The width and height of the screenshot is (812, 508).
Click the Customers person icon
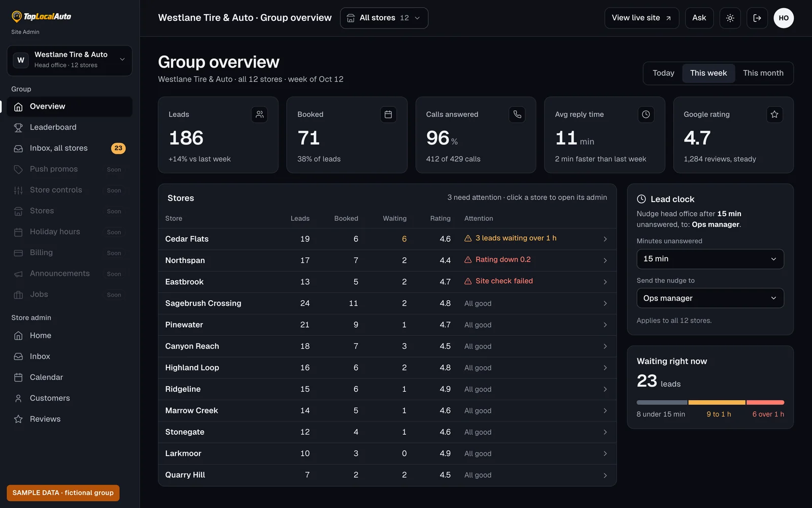click(x=18, y=398)
